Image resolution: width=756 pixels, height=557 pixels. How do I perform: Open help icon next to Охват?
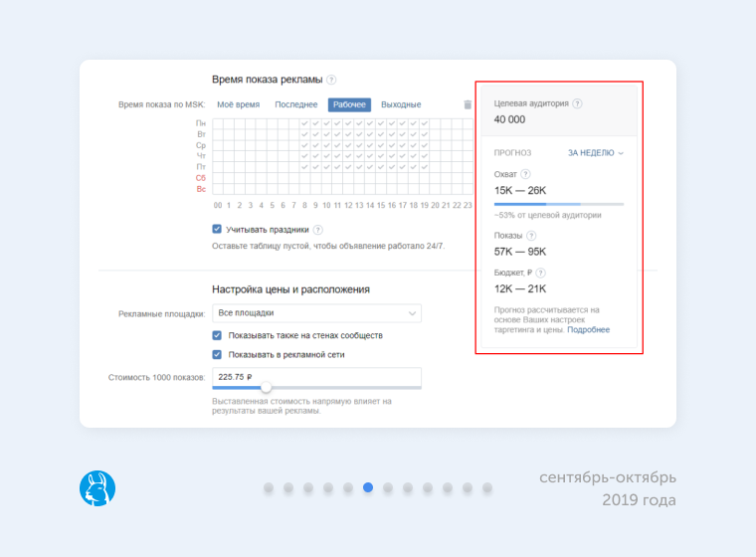525,174
